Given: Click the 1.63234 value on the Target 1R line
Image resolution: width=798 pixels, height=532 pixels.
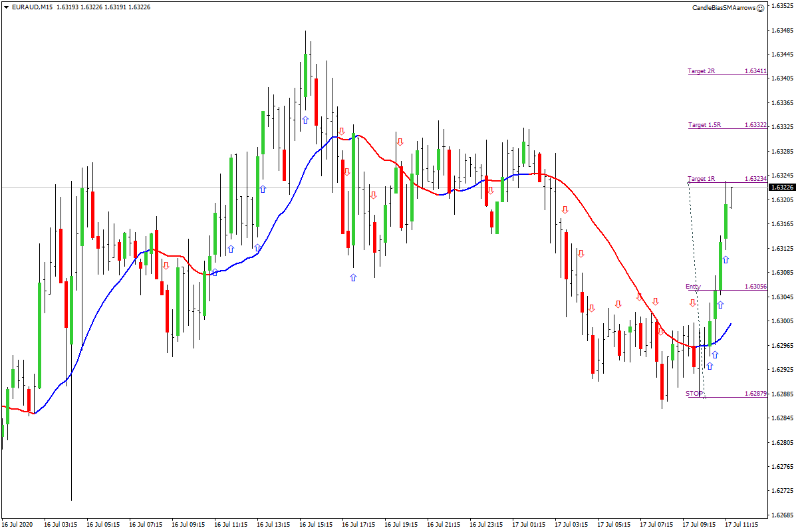Looking at the screenshot, I should pyautogui.click(x=755, y=178).
